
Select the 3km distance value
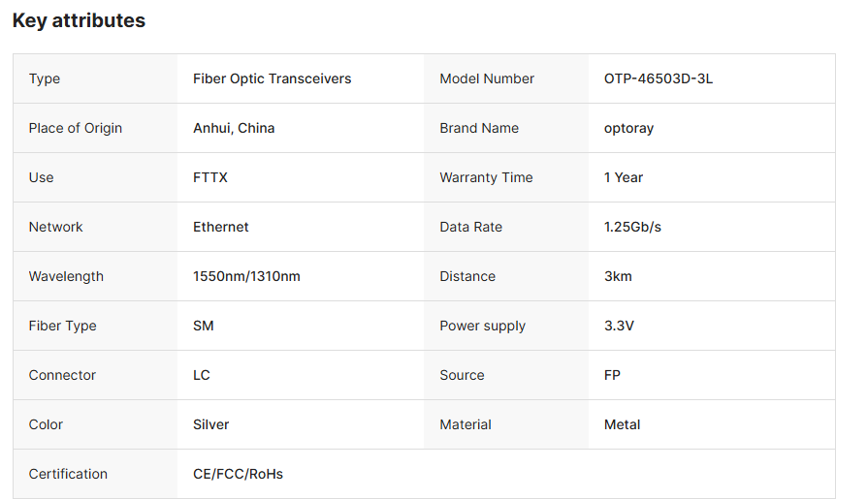click(x=618, y=276)
